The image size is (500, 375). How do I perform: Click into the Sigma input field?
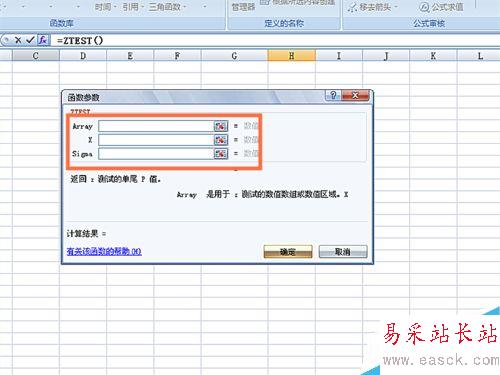156,154
